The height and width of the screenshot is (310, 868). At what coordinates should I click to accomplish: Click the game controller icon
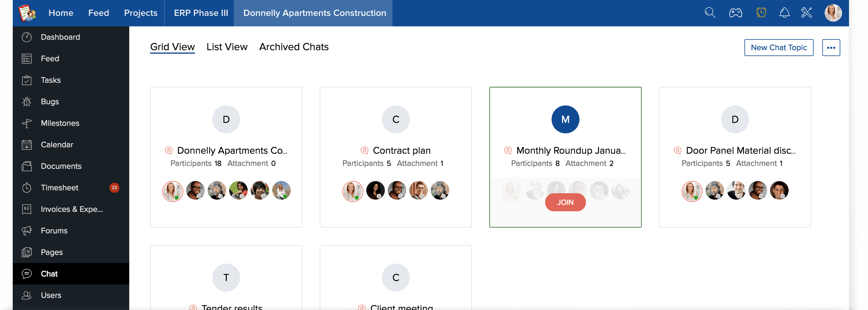coord(735,13)
